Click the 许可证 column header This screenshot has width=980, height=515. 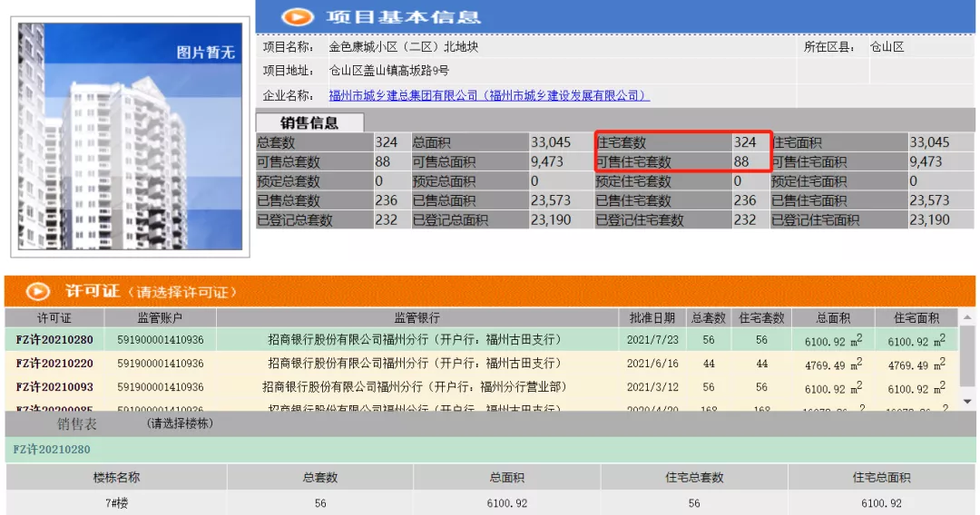[x=54, y=317]
